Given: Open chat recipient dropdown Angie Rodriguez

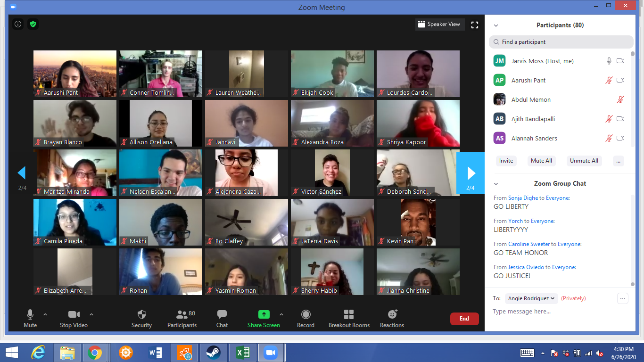Looking at the screenshot, I should tap(531, 298).
